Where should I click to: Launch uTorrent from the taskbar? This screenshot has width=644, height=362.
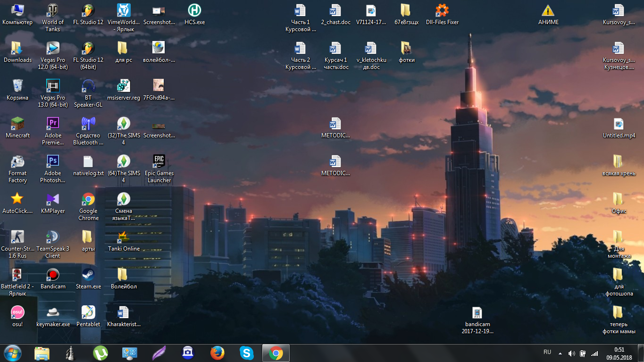point(100,353)
